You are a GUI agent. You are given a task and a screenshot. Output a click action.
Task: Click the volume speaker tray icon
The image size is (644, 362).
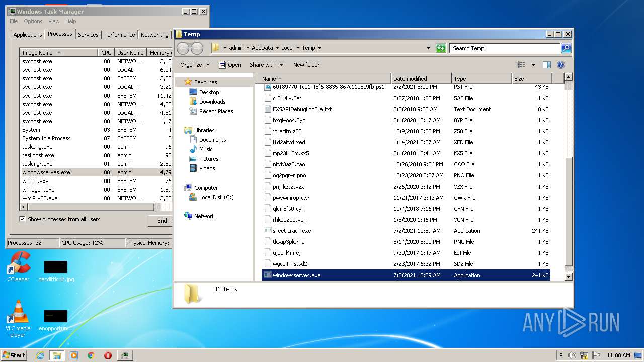(573, 355)
